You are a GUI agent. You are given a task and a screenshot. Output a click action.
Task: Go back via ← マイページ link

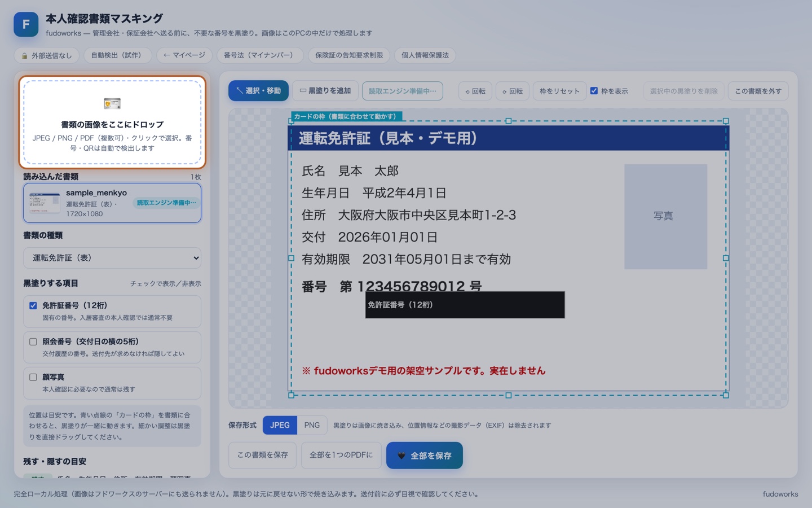[184, 55]
